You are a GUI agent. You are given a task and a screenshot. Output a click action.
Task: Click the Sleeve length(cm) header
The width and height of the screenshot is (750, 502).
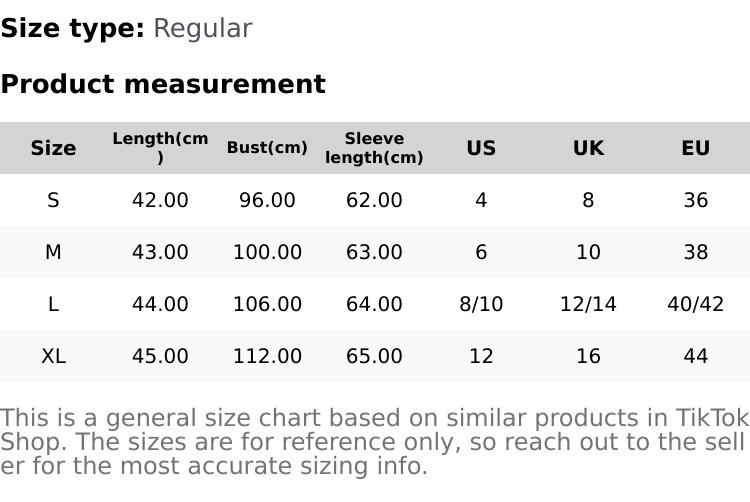pos(374,148)
